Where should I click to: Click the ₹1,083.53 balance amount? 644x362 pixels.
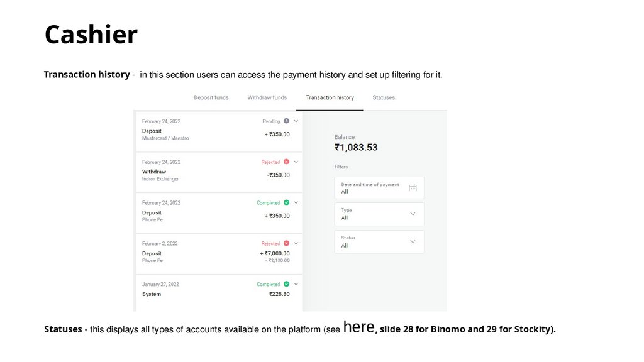(356, 148)
